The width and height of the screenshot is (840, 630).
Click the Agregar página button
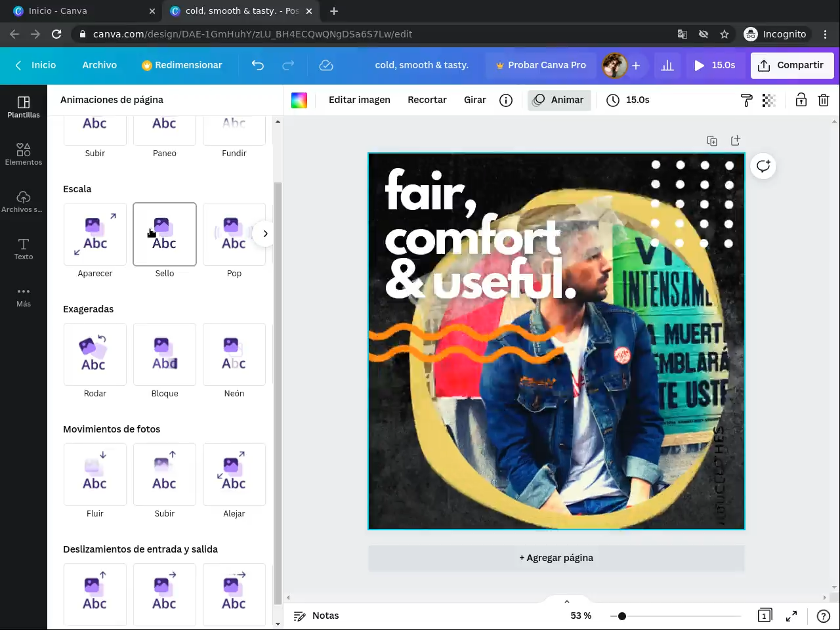point(556,558)
